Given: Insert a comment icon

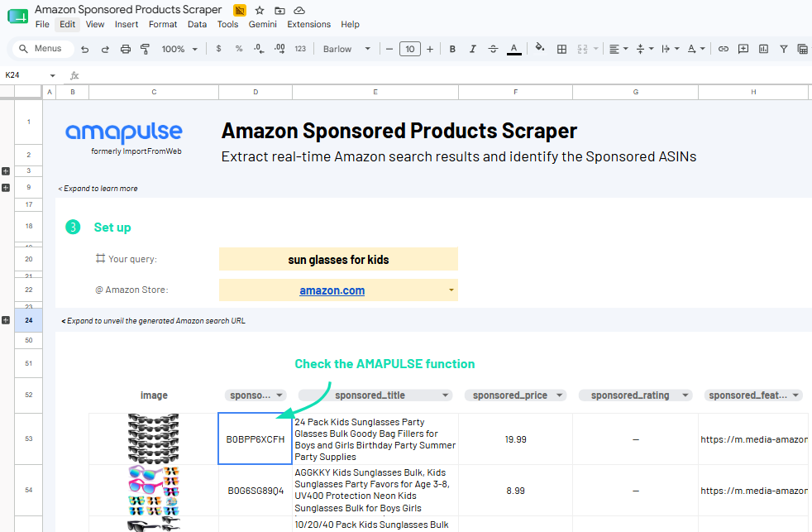Looking at the screenshot, I should (743, 49).
